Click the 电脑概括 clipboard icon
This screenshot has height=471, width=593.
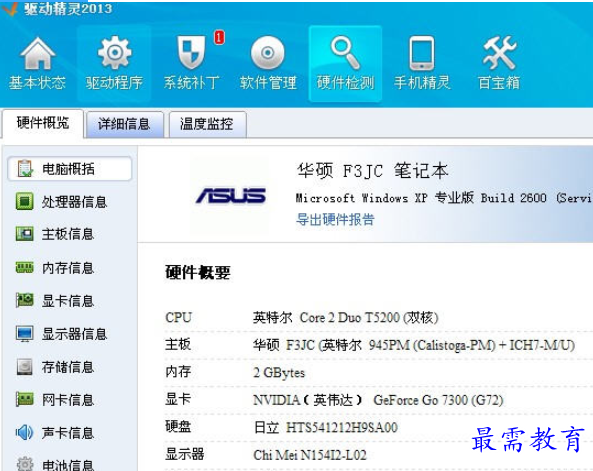click(25, 169)
